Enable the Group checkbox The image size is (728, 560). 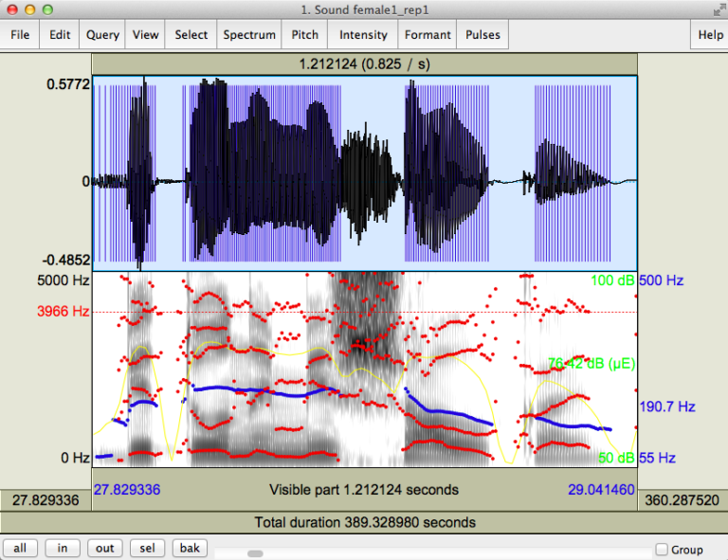[662, 550]
